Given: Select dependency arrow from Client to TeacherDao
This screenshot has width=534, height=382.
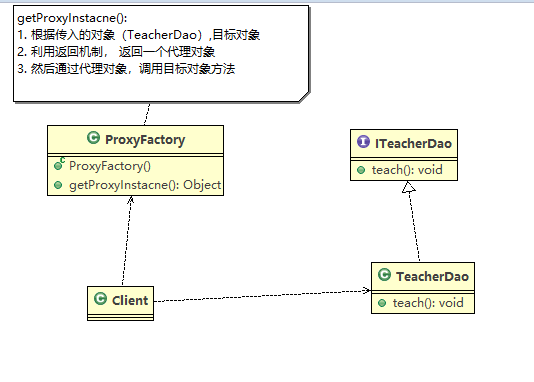Looking at the screenshot, I should [x=262, y=296].
